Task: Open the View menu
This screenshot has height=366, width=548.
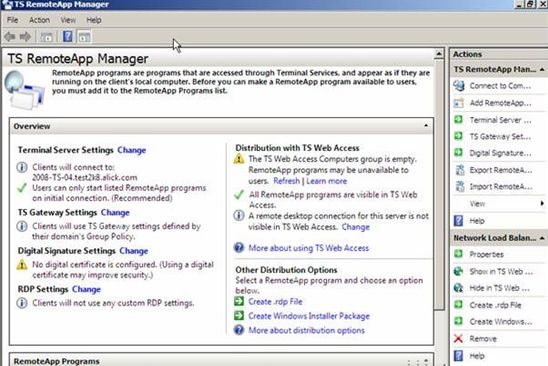Action: click(x=68, y=20)
